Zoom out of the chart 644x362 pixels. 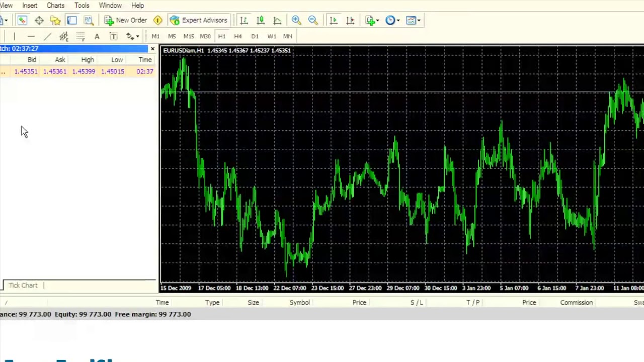[x=313, y=20]
